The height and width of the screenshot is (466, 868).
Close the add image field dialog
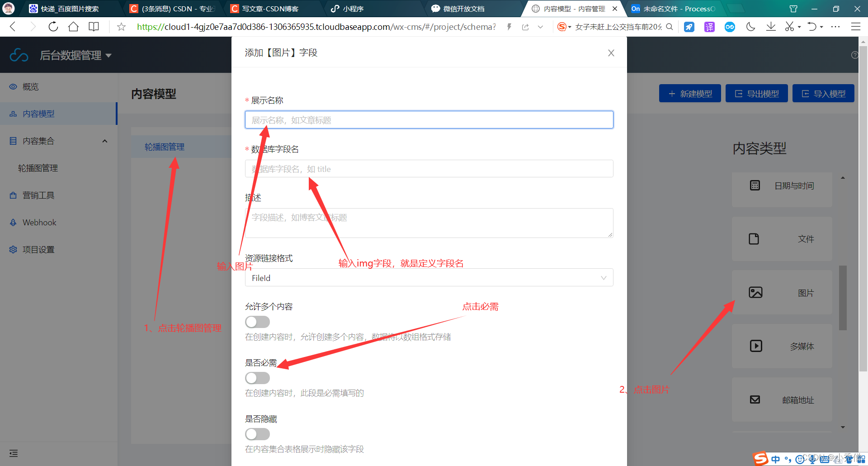pos(611,53)
